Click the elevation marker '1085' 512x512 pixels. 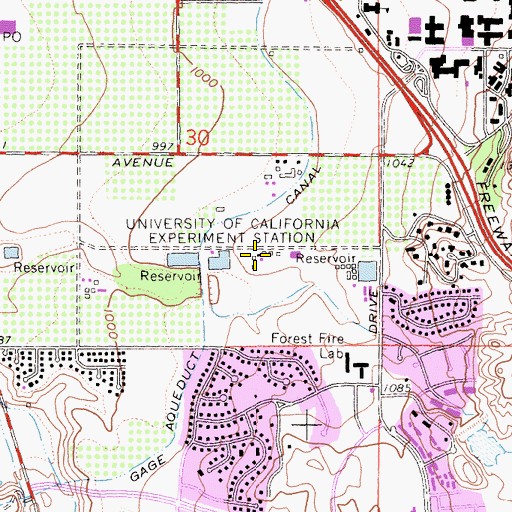pos(397,388)
